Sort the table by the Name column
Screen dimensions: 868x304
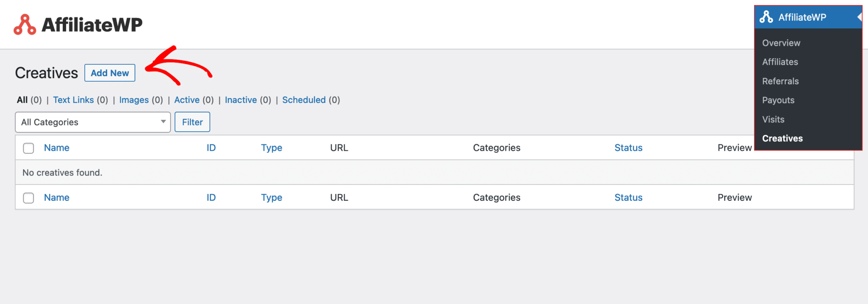click(x=56, y=148)
